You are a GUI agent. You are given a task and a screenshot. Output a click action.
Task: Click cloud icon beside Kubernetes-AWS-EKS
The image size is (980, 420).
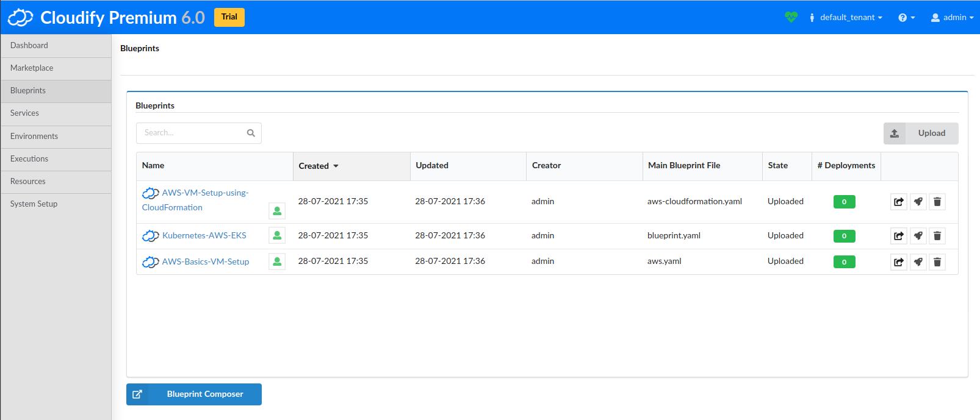tap(151, 236)
